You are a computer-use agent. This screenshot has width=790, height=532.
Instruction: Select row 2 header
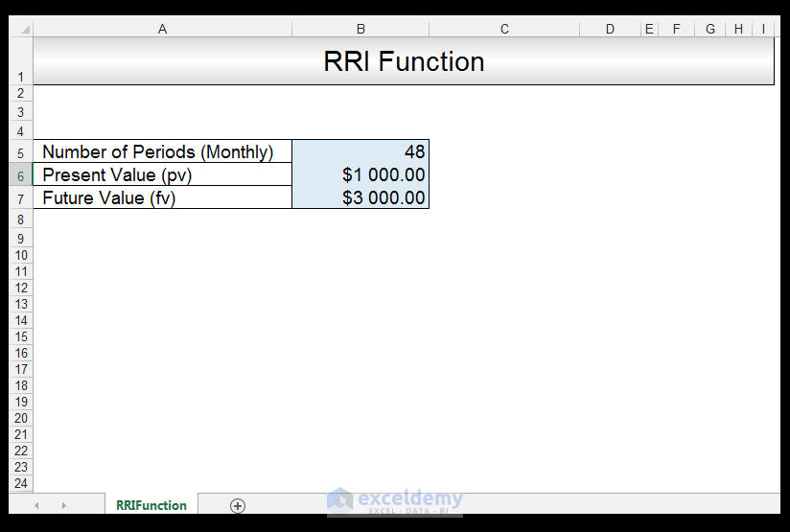pos(21,93)
